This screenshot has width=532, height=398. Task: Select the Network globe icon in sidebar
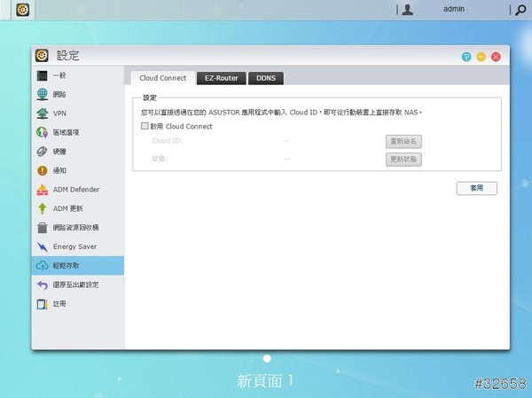(42, 94)
